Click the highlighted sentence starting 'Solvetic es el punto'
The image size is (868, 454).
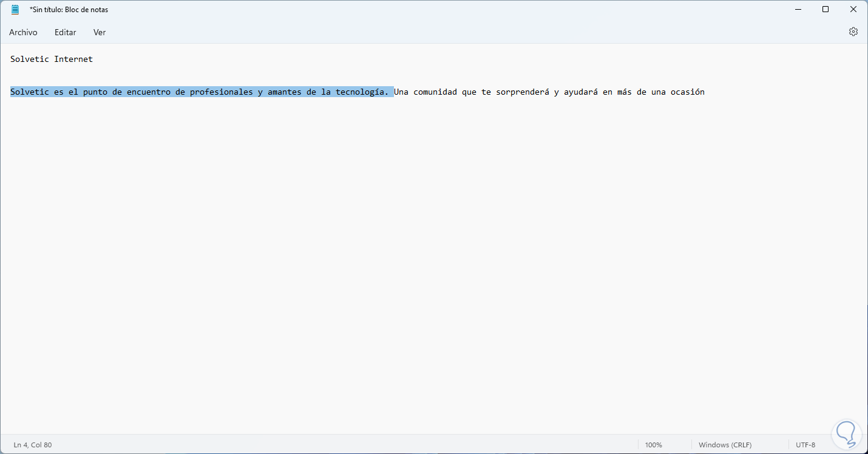[202, 92]
